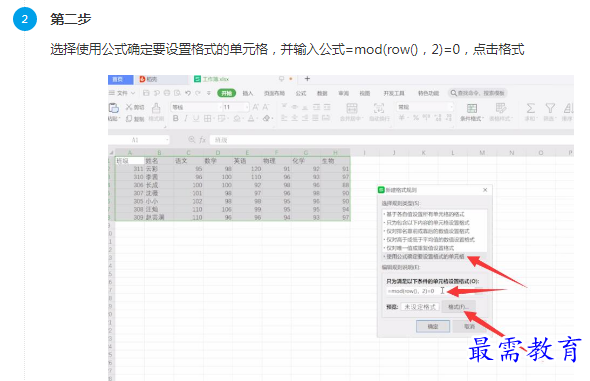Toggle Italic formatting
The width and height of the screenshot is (590, 381).
186,118
